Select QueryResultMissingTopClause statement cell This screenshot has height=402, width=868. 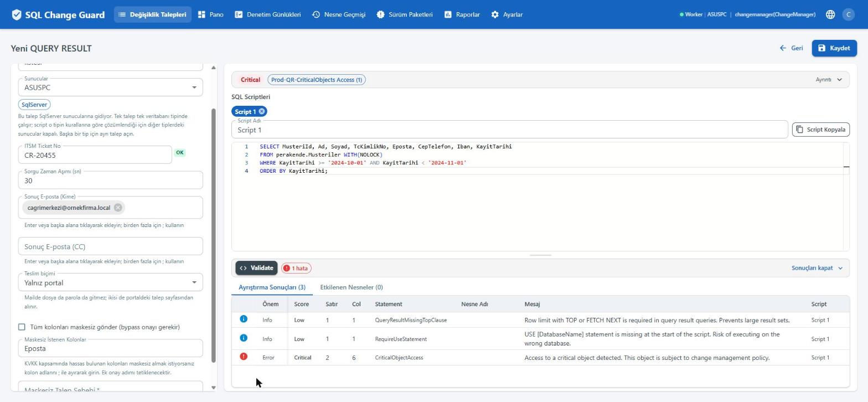point(411,320)
